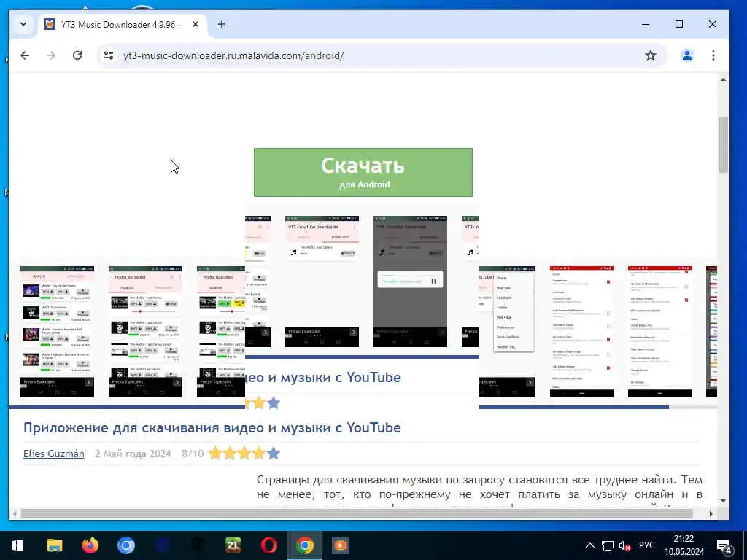Minimize the Chrome window

tap(646, 24)
